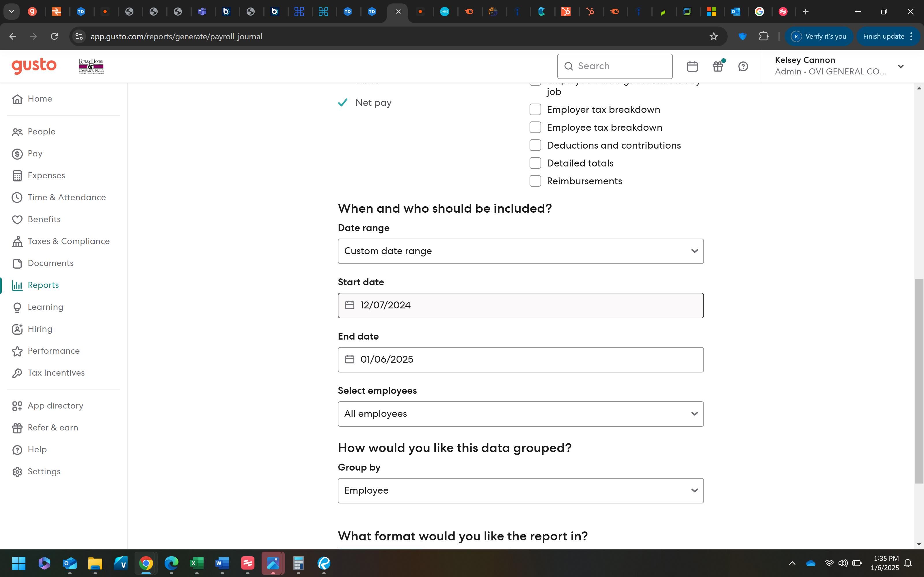Check the Deductions and contributions box
The width and height of the screenshot is (924, 577).
coord(535,145)
